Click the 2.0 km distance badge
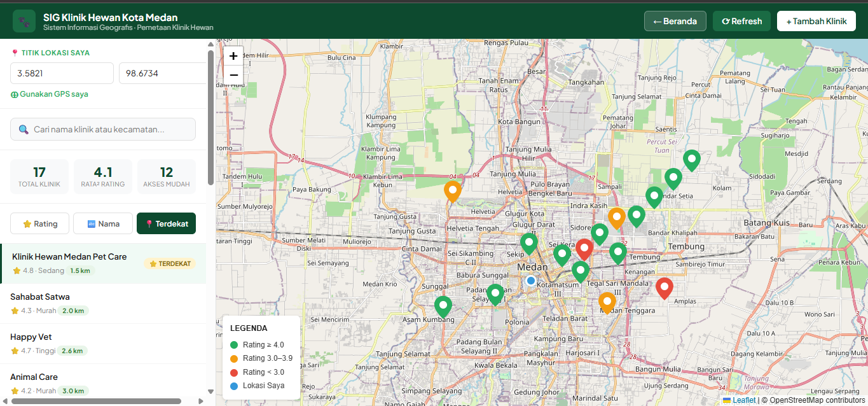The height and width of the screenshot is (406, 868). coord(74,311)
